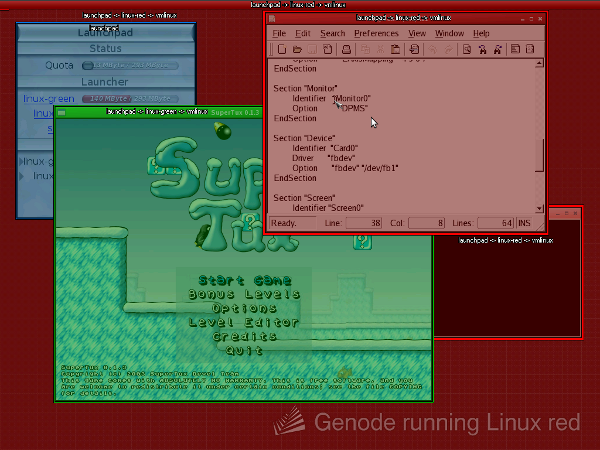Click the Print icon in editor toolbar
600x450 pixels.
(x=346, y=49)
